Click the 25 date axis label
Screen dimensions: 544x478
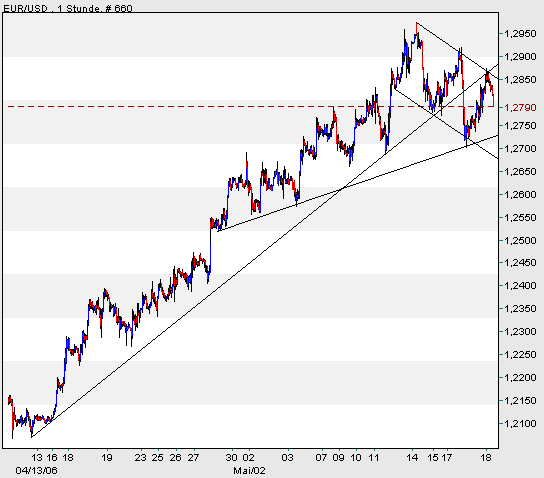tap(157, 458)
